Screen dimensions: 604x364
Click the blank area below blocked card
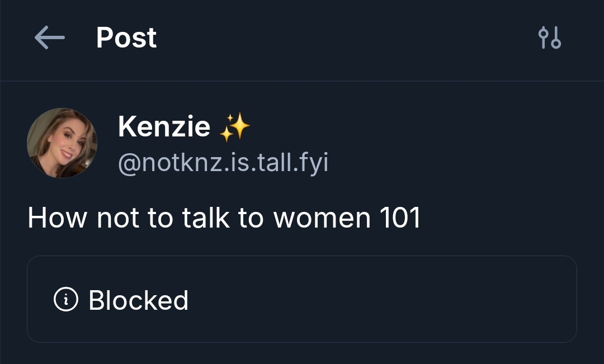click(302, 354)
